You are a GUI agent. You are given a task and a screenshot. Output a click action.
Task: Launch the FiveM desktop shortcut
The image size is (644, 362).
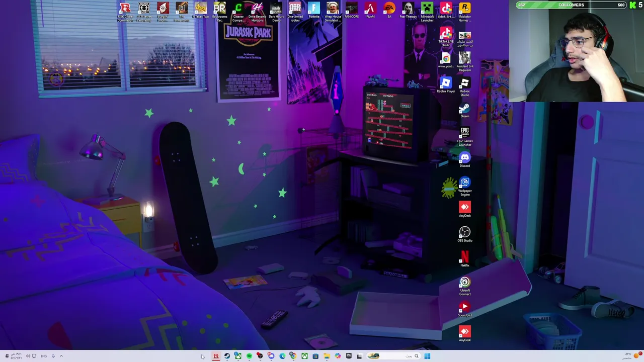[370, 10]
